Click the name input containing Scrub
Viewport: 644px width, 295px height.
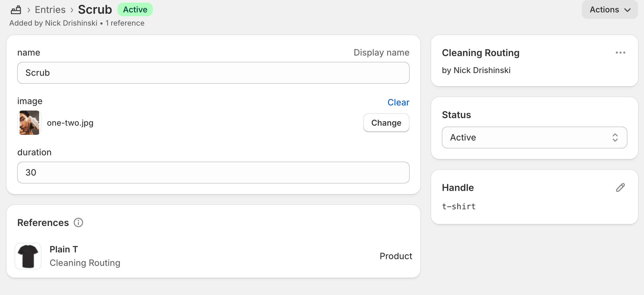pyautogui.click(x=213, y=73)
